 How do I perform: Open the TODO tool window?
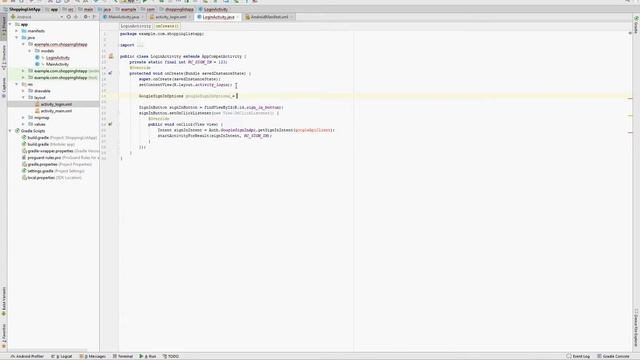(x=171, y=356)
